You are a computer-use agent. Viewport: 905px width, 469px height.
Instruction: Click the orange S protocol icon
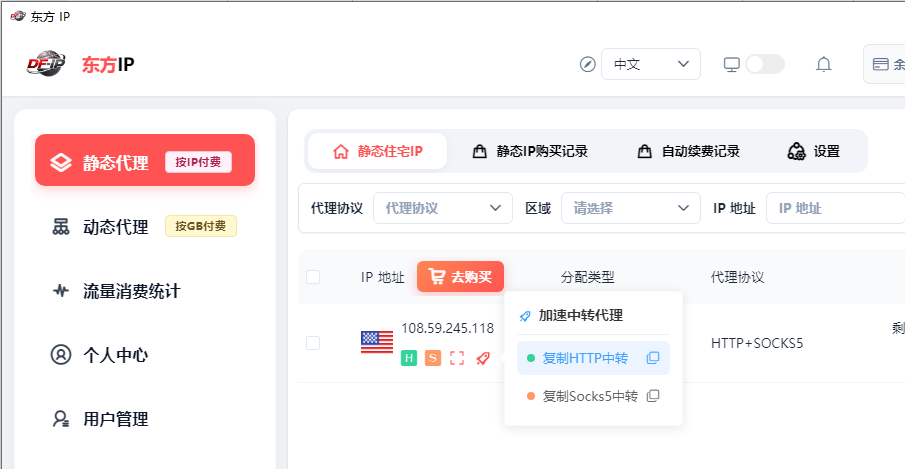433,358
